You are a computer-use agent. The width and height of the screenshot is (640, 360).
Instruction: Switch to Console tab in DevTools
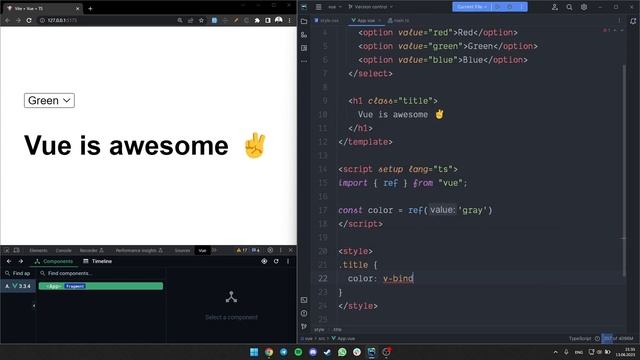[x=63, y=250]
